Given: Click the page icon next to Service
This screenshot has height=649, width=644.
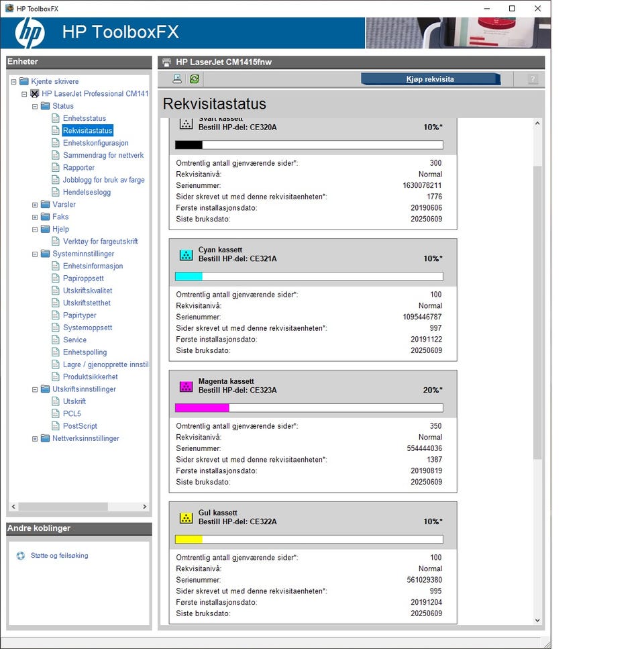Looking at the screenshot, I should tap(56, 340).
